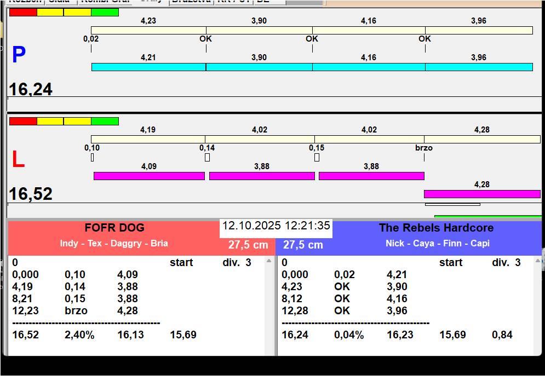This screenshot has height=392, width=545.
Task: Click the small marker box under 0,15
Action: [317, 158]
